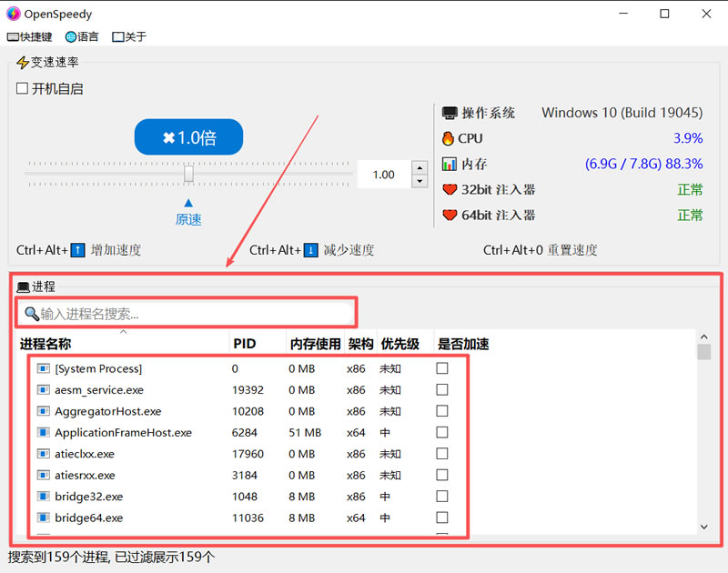Image resolution: width=728 pixels, height=573 pixels.
Task: Open the 语言 language menu
Action: coord(82,36)
